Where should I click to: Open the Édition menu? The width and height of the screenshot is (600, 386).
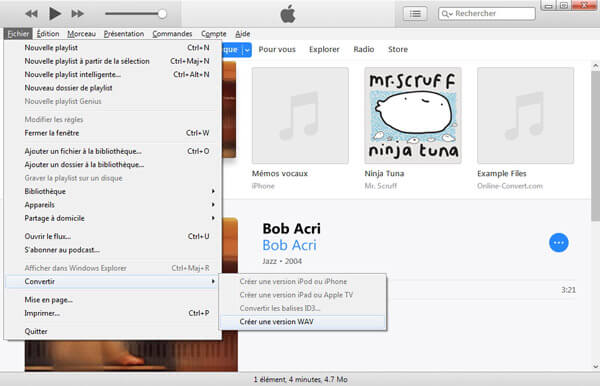tap(48, 34)
